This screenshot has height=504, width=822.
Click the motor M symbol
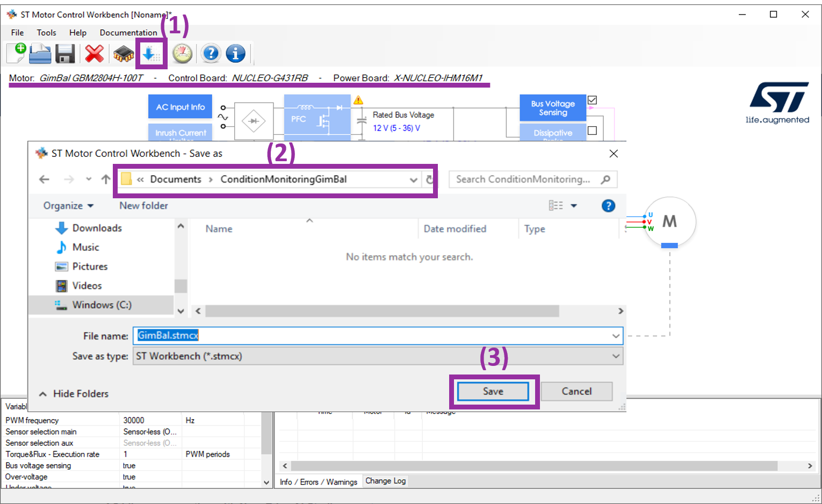669,221
